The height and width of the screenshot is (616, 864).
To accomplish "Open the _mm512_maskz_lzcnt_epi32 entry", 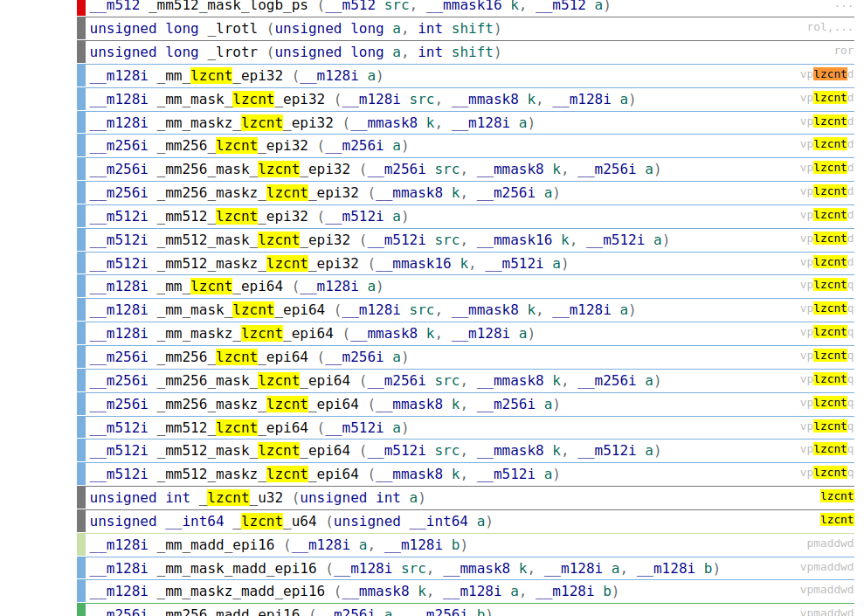I will click(466, 263).
